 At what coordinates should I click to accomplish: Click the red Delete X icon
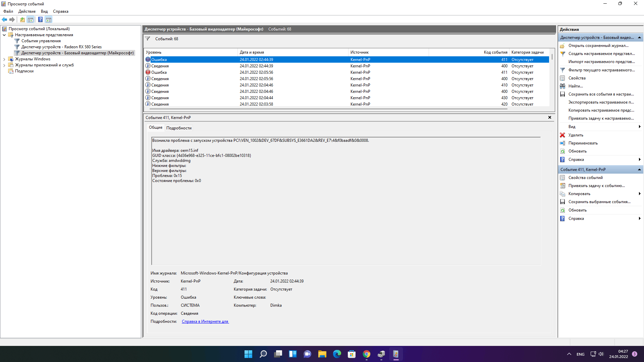(x=562, y=135)
